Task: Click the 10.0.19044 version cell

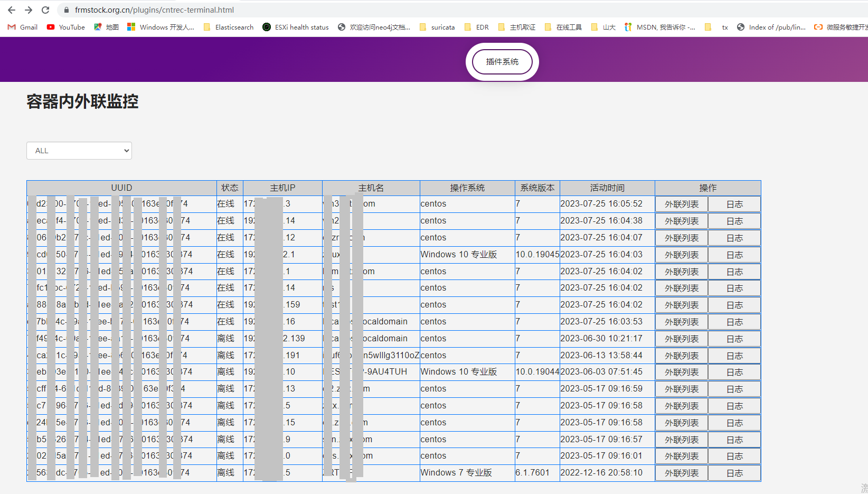Action: click(537, 372)
